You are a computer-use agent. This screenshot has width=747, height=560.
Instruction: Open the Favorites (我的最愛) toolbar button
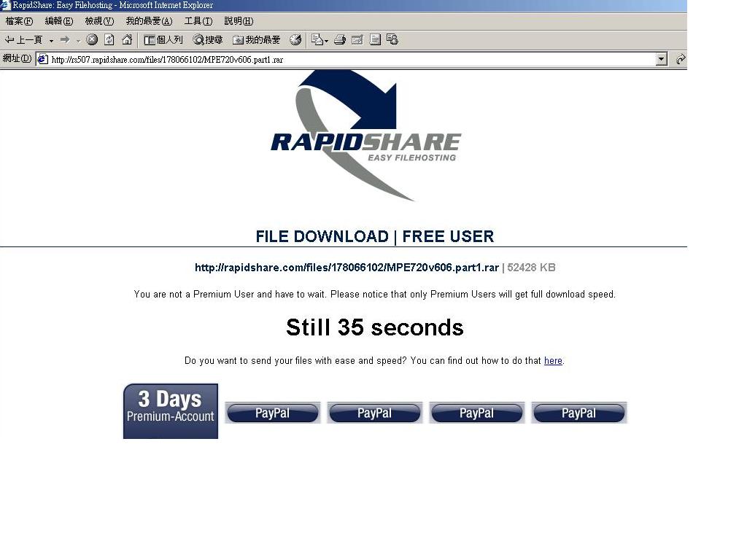[x=256, y=40]
